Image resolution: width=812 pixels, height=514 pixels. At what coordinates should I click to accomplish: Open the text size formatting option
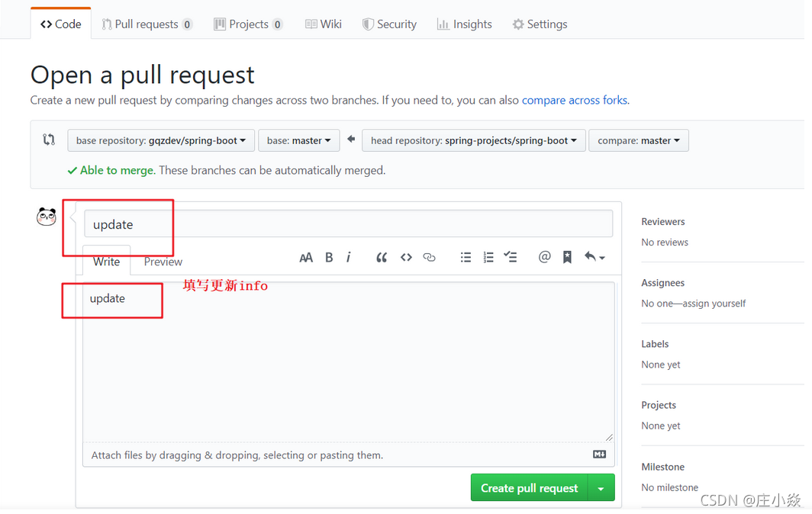(x=306, y=257)
